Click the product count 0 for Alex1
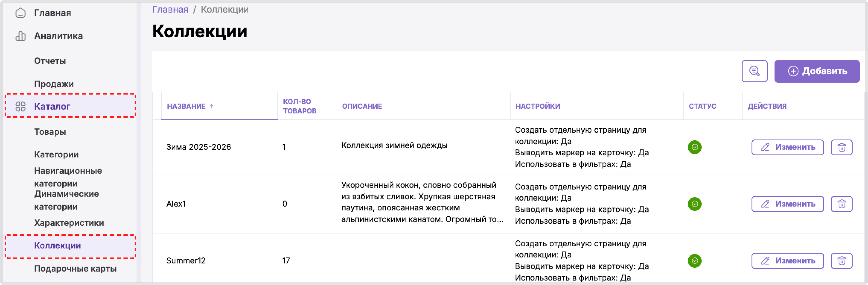The width and height of the screenshot is (868, 285). 285,204
